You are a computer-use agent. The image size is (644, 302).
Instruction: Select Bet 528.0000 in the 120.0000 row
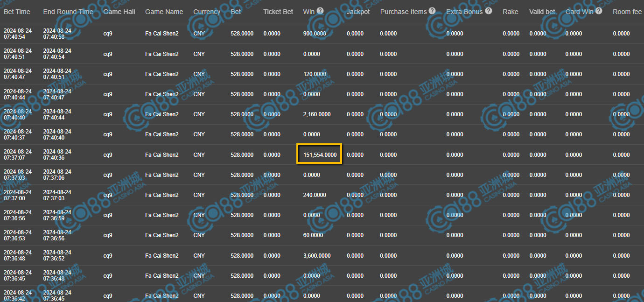click(242, 74)
